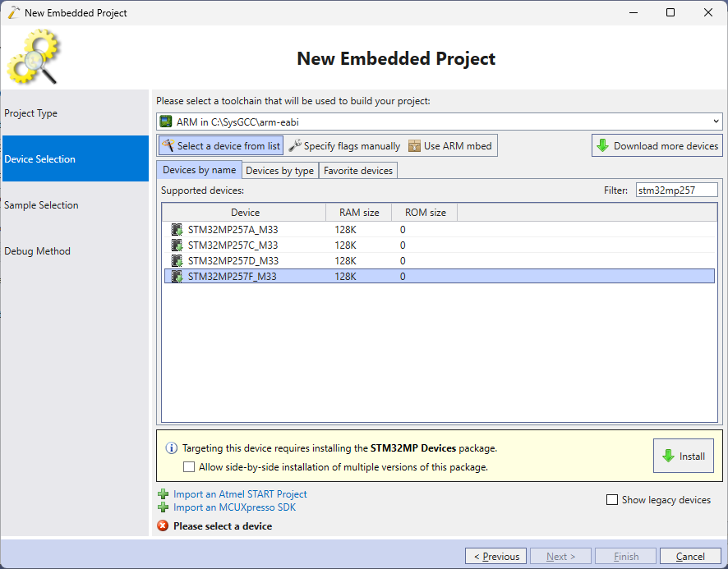Image resolution: width=728 pixels, height=569 pixels.
Task: Choose Use ARM mbed option
Action: (x=450, y=145)
